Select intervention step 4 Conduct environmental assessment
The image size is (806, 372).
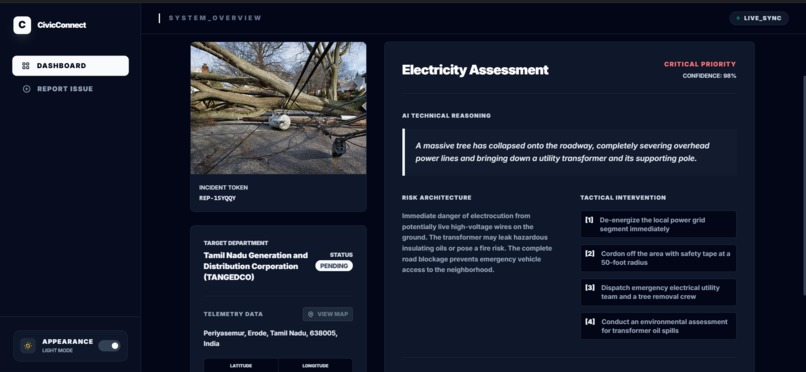pos(658,326)
